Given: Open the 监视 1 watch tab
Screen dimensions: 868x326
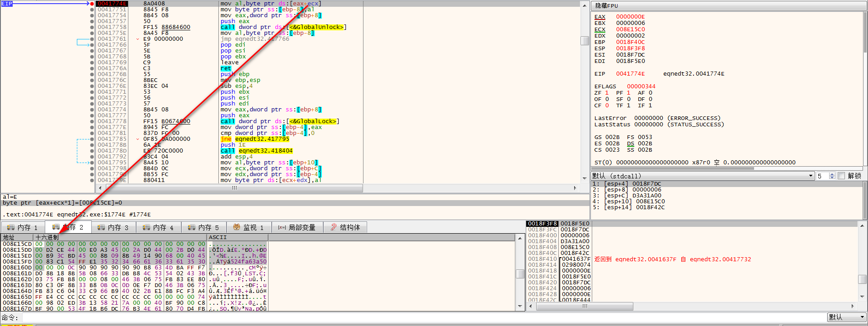Looking at the screenshot, I should 249,227.
